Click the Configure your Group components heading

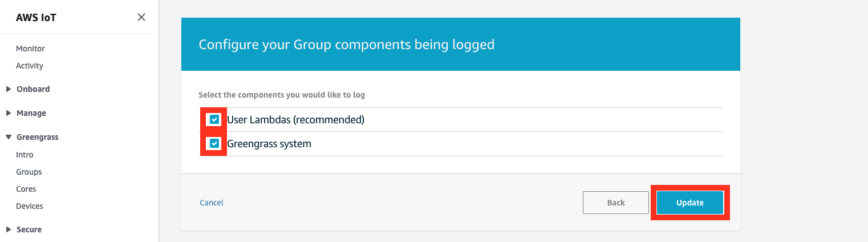[x=346, y=45]
